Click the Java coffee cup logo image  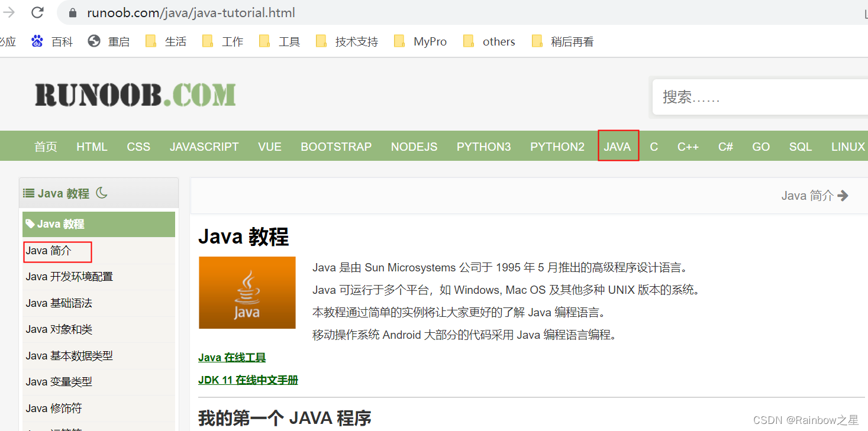[247, 293]
